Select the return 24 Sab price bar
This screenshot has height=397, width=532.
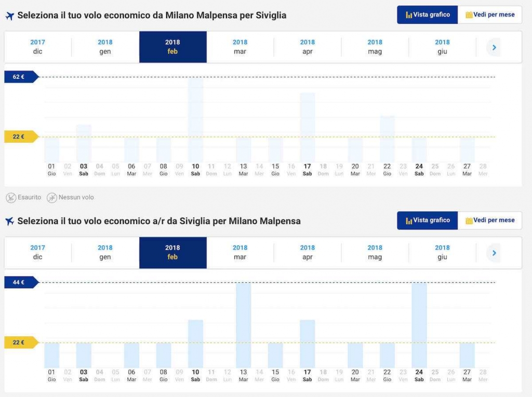(419, 325)
